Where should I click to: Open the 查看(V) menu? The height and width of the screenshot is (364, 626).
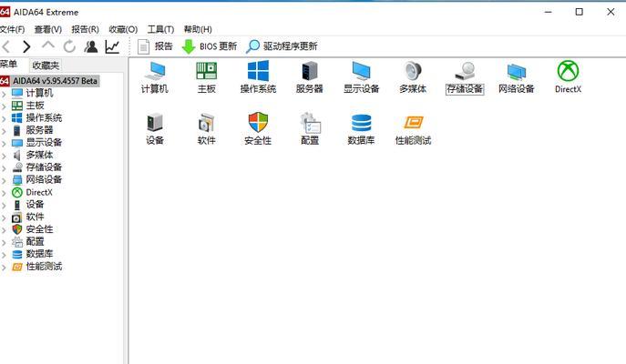coord(48,29)
